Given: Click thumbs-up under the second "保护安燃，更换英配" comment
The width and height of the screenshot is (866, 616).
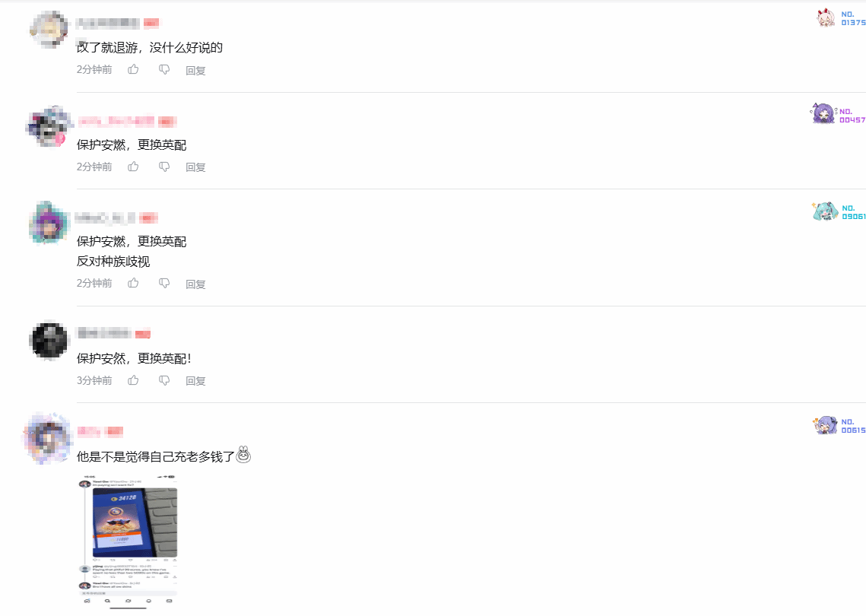Looking at the screenshot, I should [133, 284].
